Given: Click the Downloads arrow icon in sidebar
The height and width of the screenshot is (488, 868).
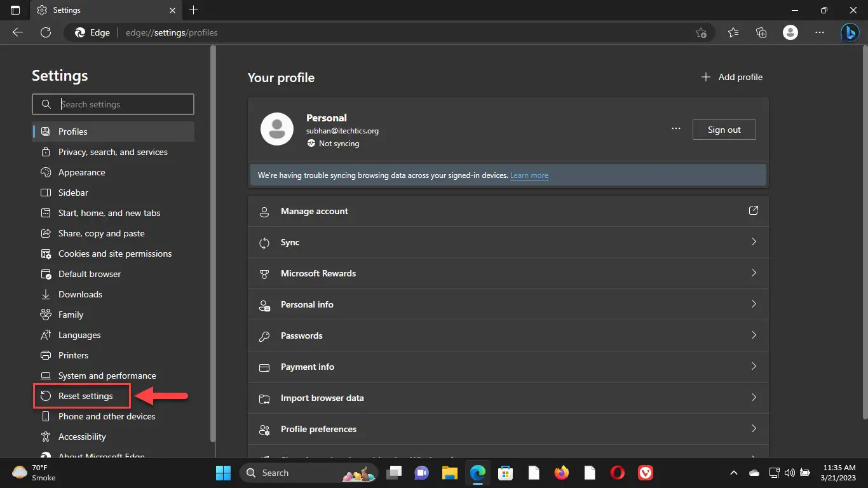Looking at the screenshot, I should pyautogui.click(x=46, y=294).
